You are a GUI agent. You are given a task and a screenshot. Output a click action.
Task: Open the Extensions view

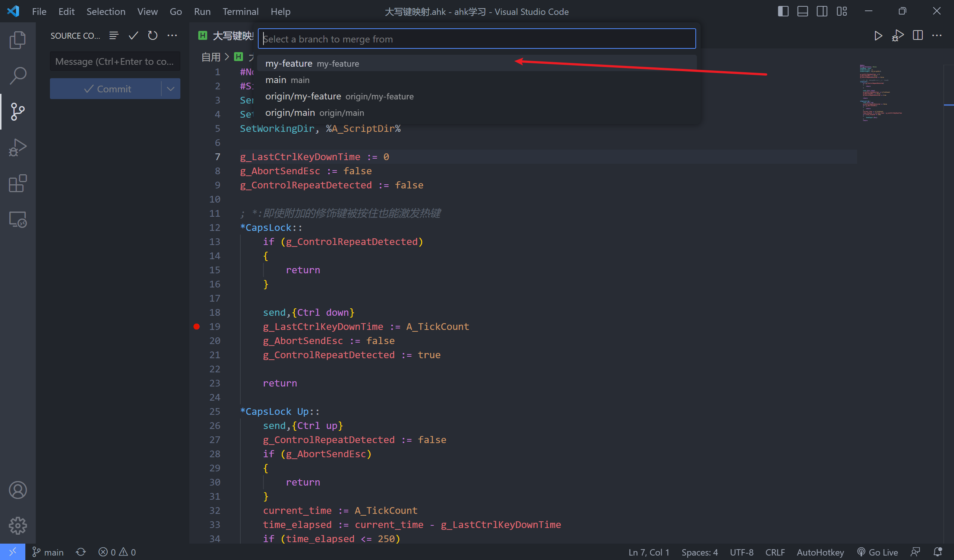coord(18,183)
